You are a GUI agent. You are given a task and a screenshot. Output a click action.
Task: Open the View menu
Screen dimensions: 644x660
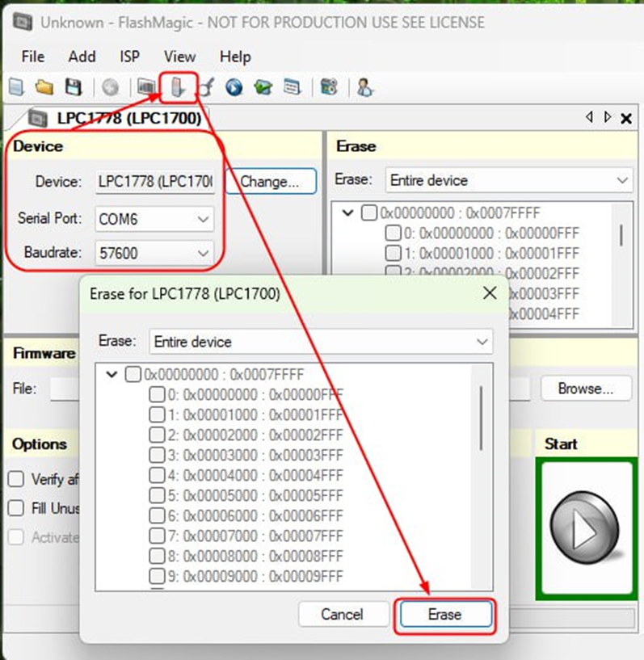tap(179, 57)
